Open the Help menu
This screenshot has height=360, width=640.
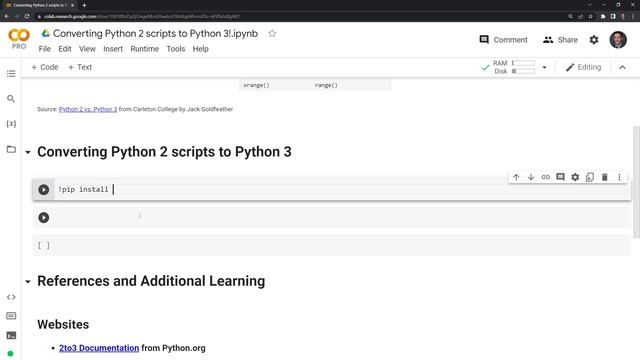point(200,49)
